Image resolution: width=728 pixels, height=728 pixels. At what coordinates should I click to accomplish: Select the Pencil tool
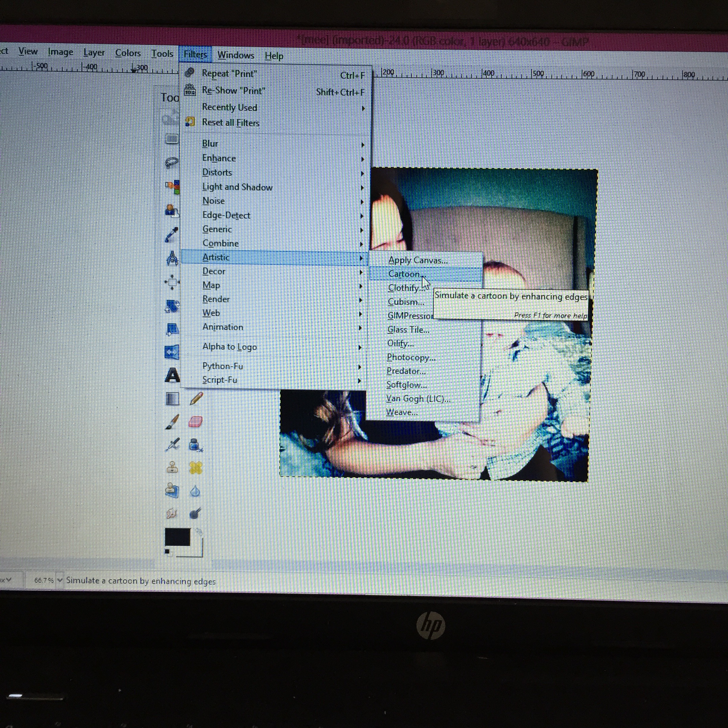[196, 399]
